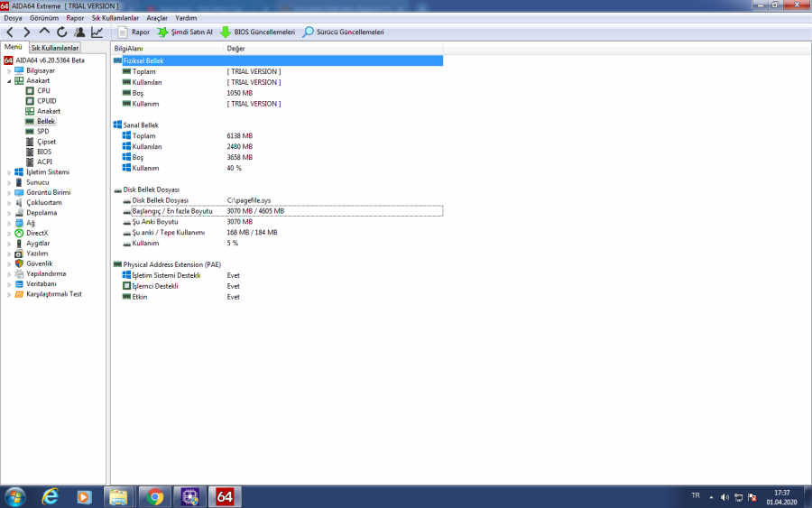The height and width of the screenshot is (508, 812).
Task: Select Physical Address Extension (PAE) row
Action: click(278, 264)
